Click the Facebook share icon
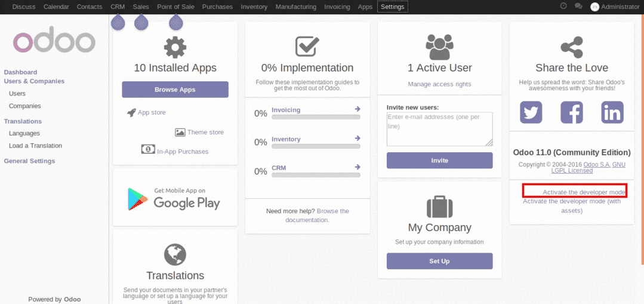The height and width of the screenshot is (304, 644). click(572, 112)
